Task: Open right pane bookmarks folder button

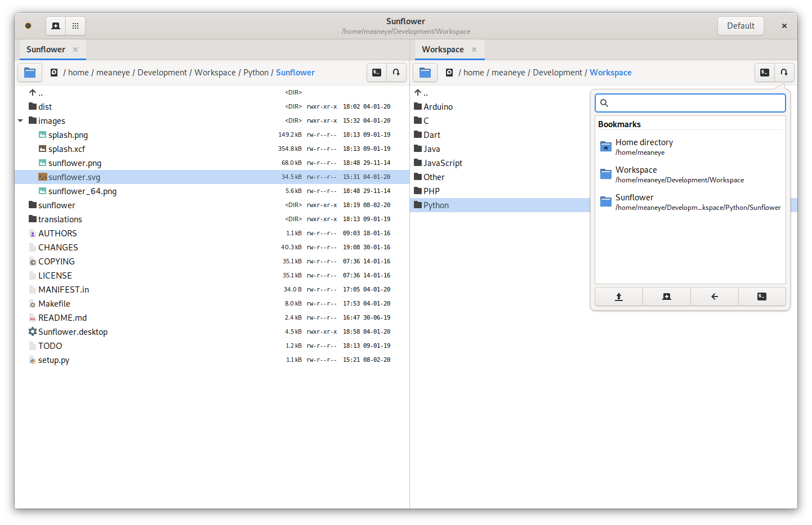Action: pyautogui.click(x=425, y=73)
